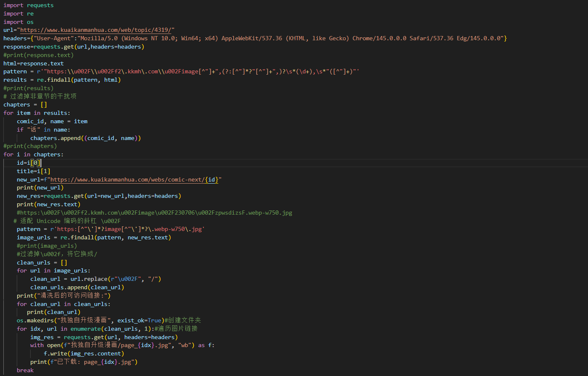Click 'clean_urls.append(clean_url)' line
The height and width of the screenshot is (376, 588).
(x=77, y=288)
